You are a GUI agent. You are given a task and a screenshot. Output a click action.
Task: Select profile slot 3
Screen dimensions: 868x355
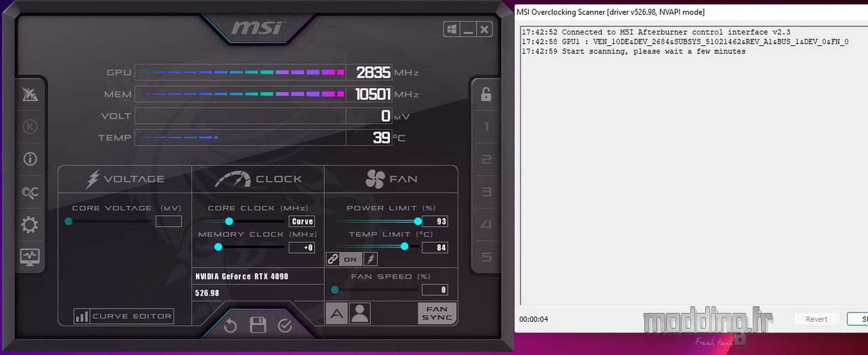pyautogui.click(x=486, y=192)
